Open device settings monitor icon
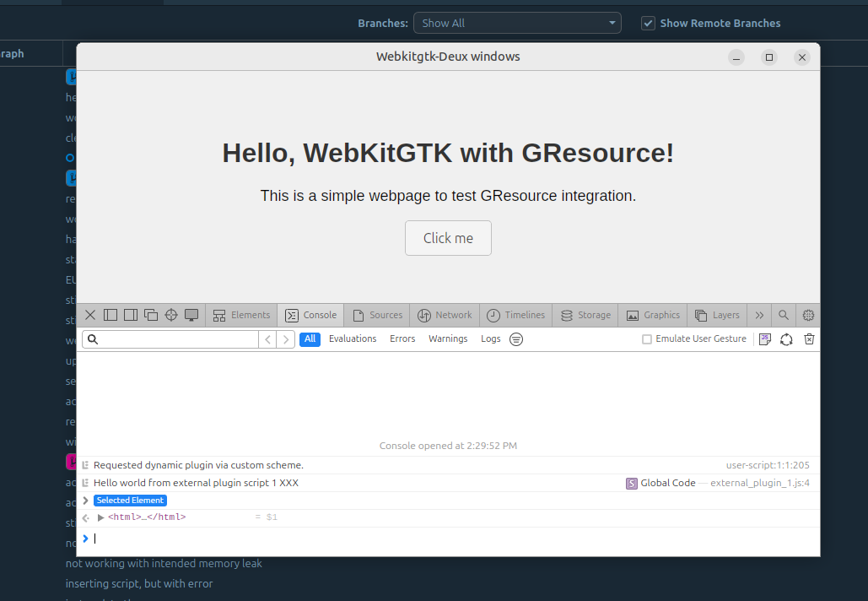Screen dimensions: 868x601 191,315
